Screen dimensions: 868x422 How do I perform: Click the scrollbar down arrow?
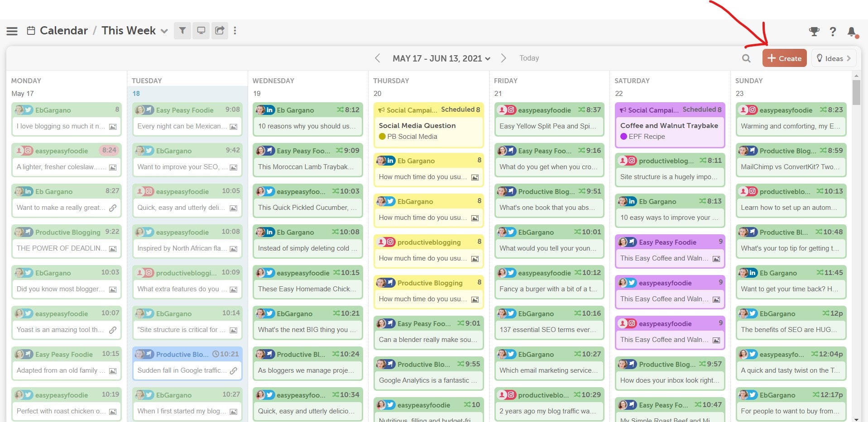click(x=856, y=419)
